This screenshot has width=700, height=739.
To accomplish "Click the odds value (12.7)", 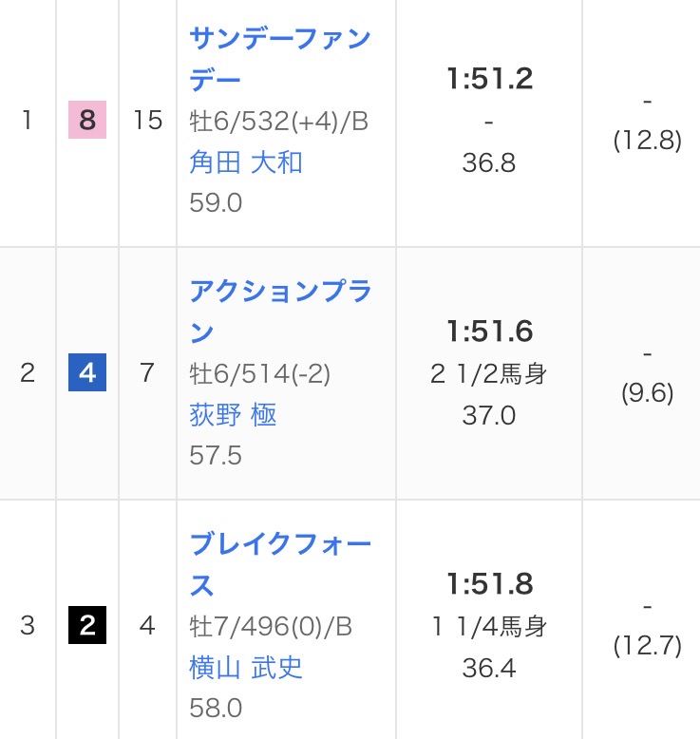I will (x=647, y=646).
